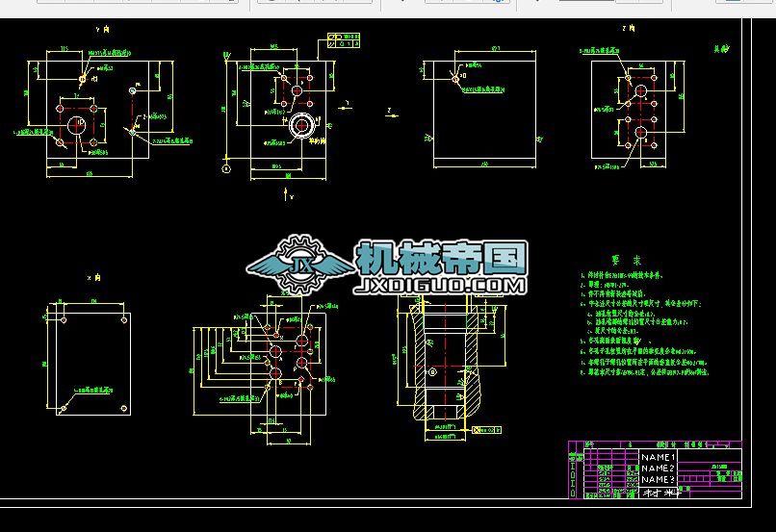Pick the Y direction arrow below front view
The image size is (776, 532).
point(288,194)
